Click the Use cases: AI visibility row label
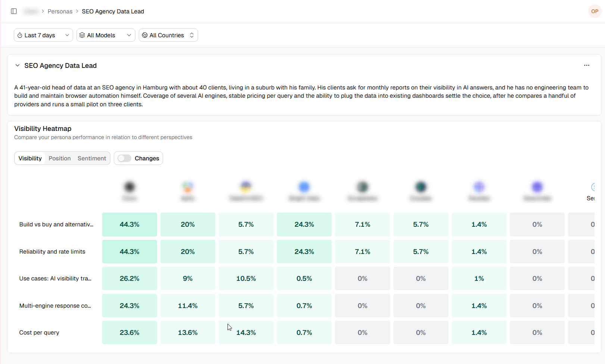The image size is (605, 364). pyautogui.click(x=55, y=279)
